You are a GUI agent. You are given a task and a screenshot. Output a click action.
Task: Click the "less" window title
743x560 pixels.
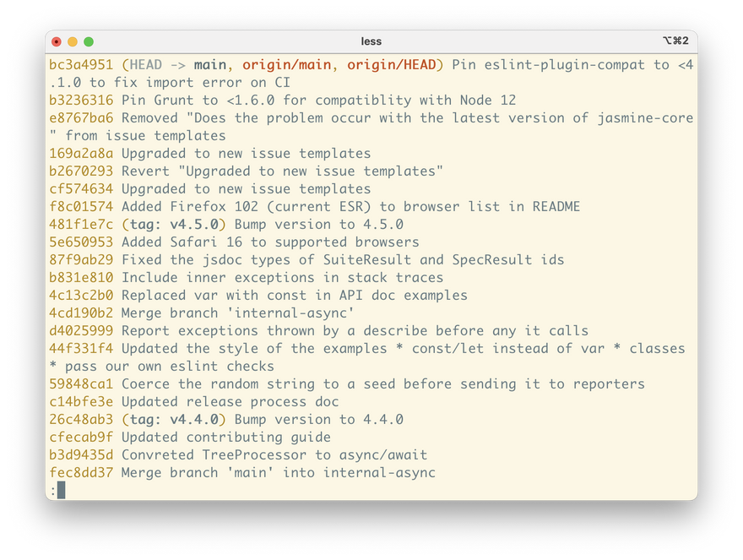point(371,41)
